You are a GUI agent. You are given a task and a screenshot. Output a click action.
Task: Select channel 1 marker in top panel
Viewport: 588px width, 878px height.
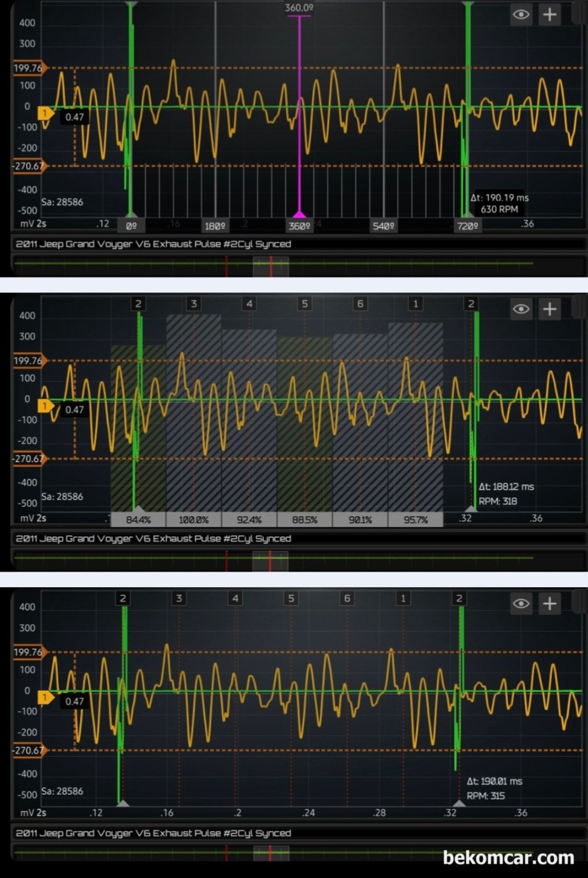(45, 114)
